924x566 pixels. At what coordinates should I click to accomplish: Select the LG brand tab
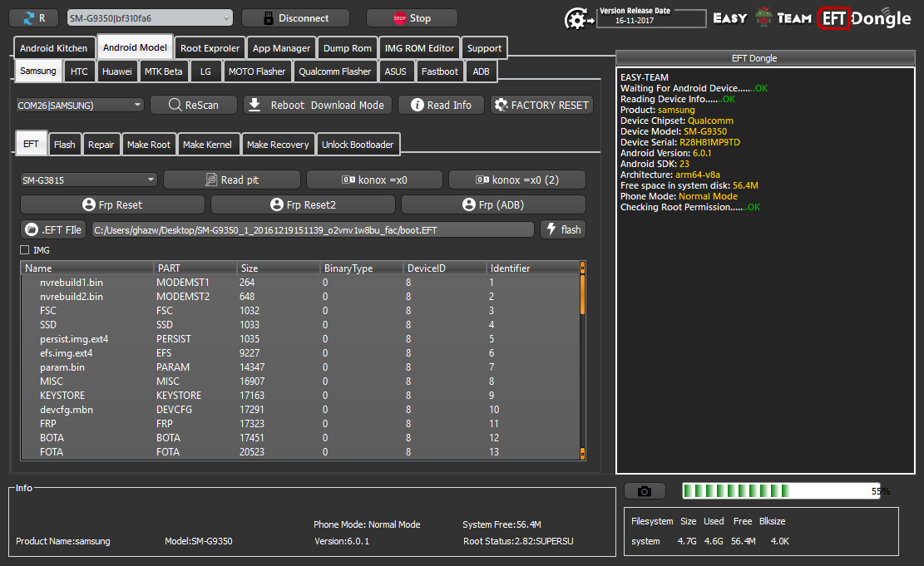[205, 71]
